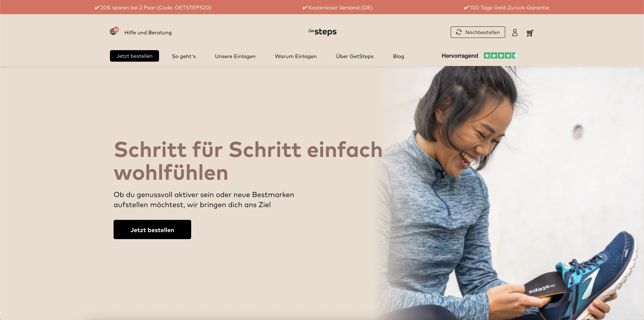Image resolution: width=644 pixels, height=320 pixels.
Task: Click the refresh arrows icon in Nachbestellen
Action: (459, 32)
